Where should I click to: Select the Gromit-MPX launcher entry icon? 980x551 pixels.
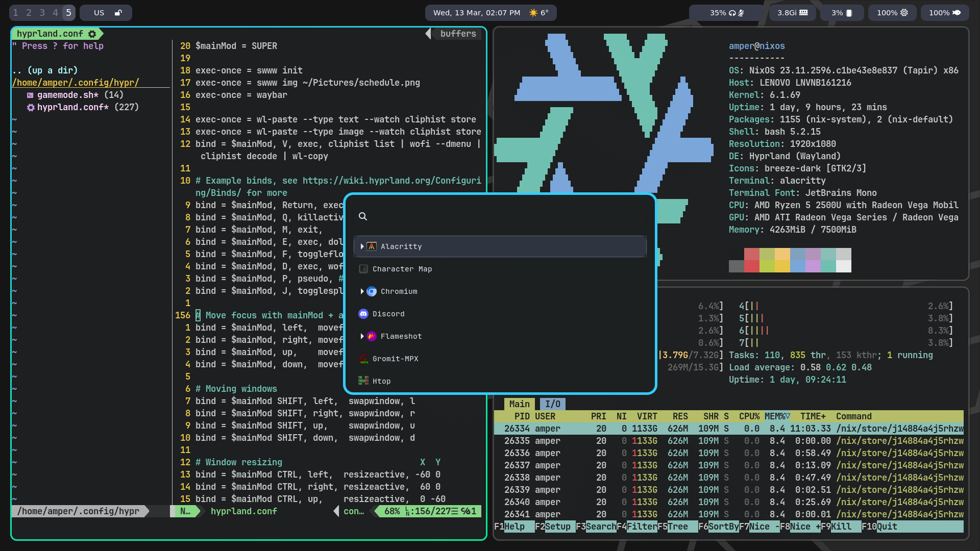(363, 359)
